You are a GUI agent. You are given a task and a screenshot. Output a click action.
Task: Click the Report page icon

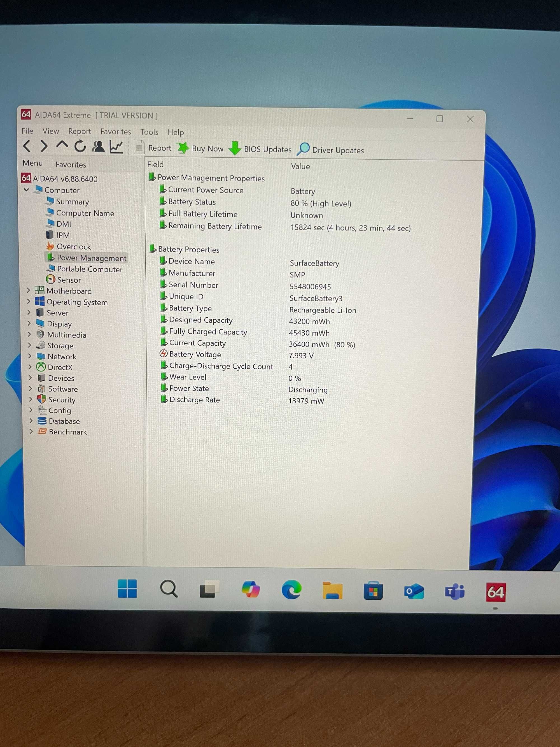[x=139, y=147]
